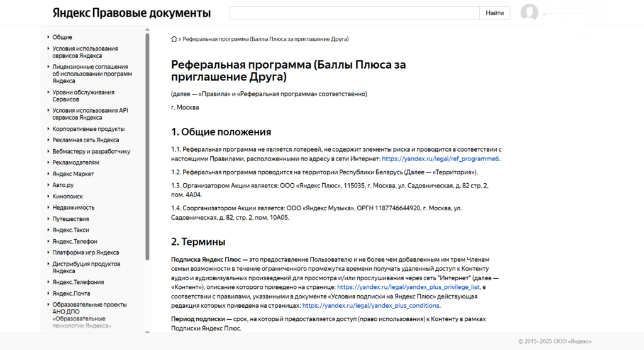Viewport: 644px width, 350px height.
Task: Expand Лицензионные соглашения об использовании программ
Action: [92, 74]
